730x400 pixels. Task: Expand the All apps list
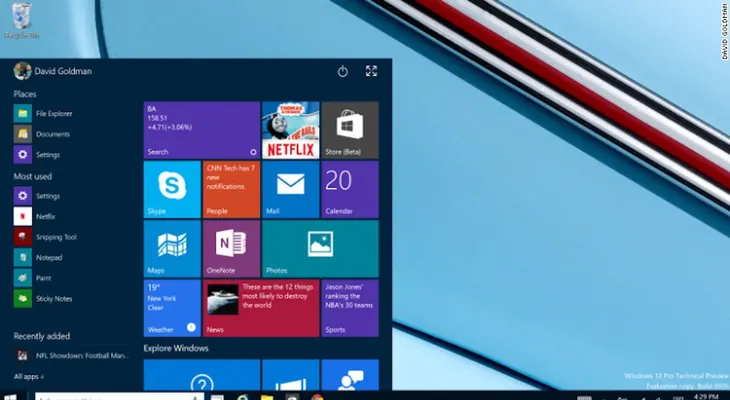click(29, 376)
